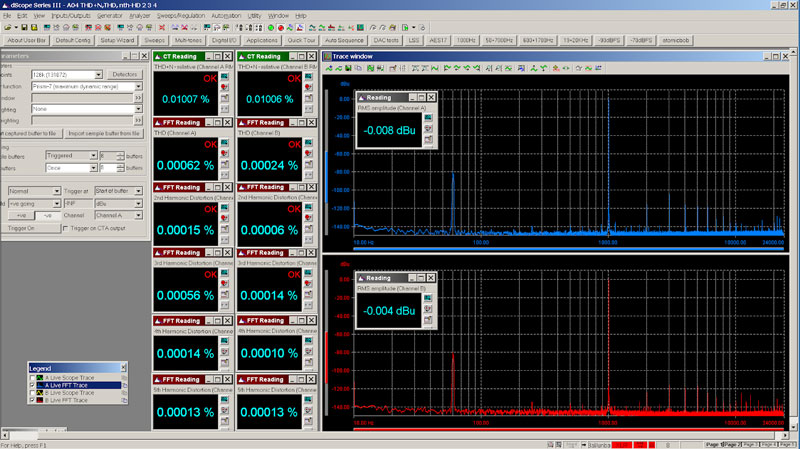Open the Triggered buffers mode dropdown

[x=93, y=157]
